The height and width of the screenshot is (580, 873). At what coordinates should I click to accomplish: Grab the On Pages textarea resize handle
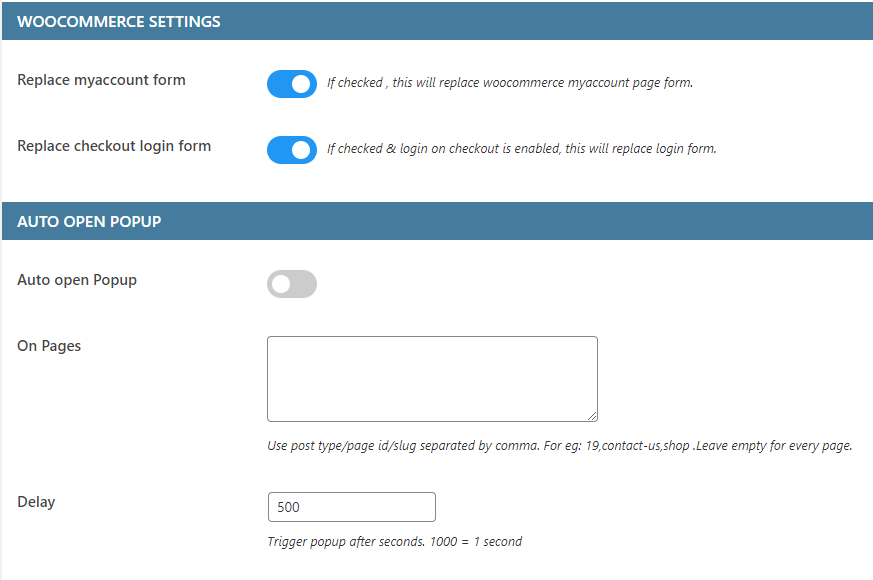point(592,416)
